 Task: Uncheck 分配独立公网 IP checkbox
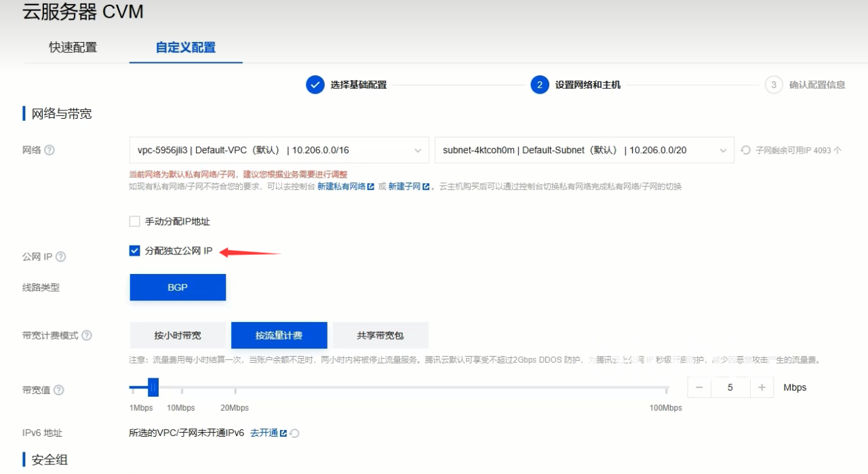coord(134,251)
